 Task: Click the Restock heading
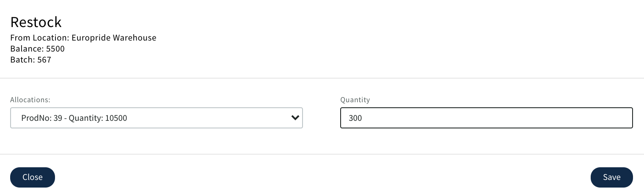[x=36, y=22]
